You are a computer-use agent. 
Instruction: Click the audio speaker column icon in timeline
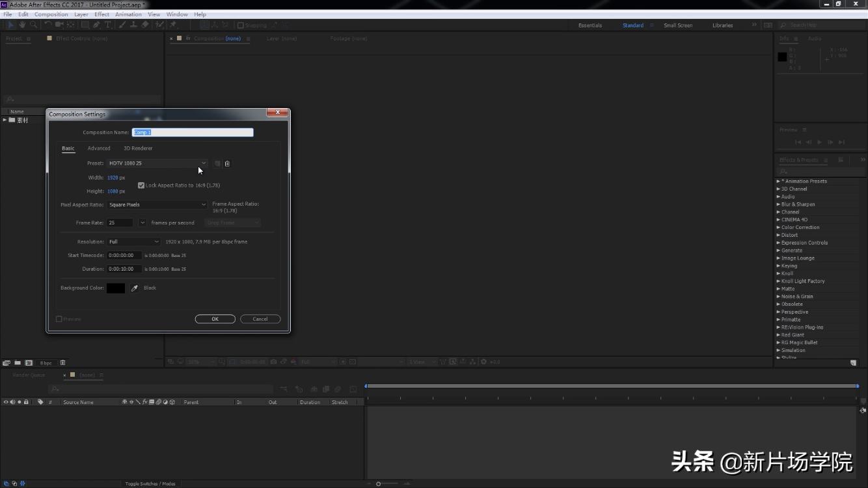pos(12,402)
